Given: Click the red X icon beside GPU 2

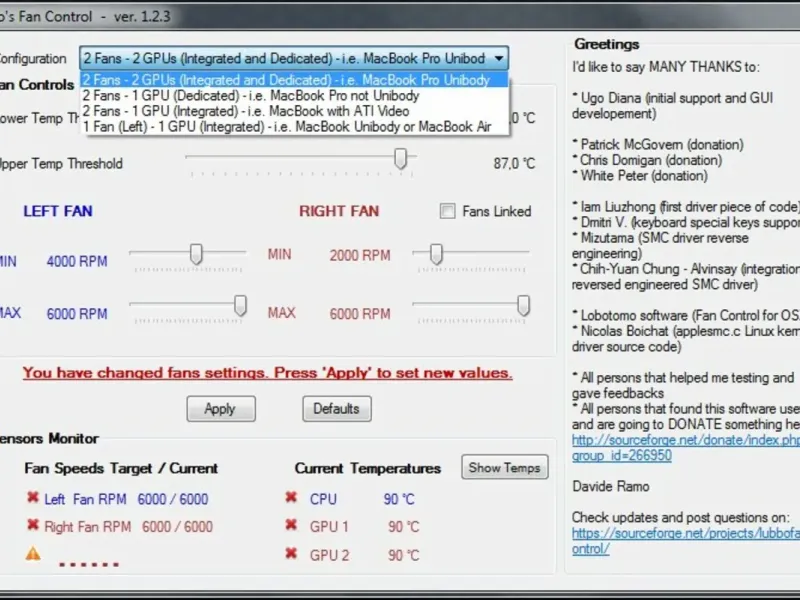Looking at the screenshot, I should 291,553.
